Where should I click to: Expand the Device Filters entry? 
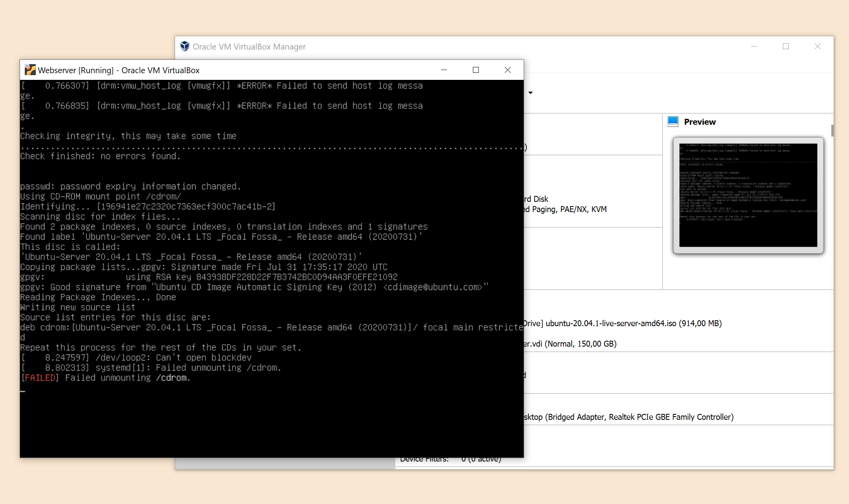(425, 459)
